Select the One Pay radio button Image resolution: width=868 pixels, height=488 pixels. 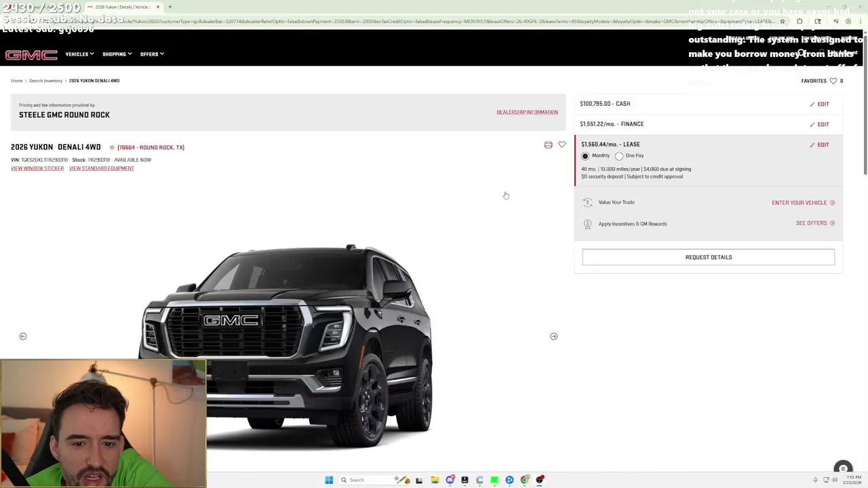[619, 156]
